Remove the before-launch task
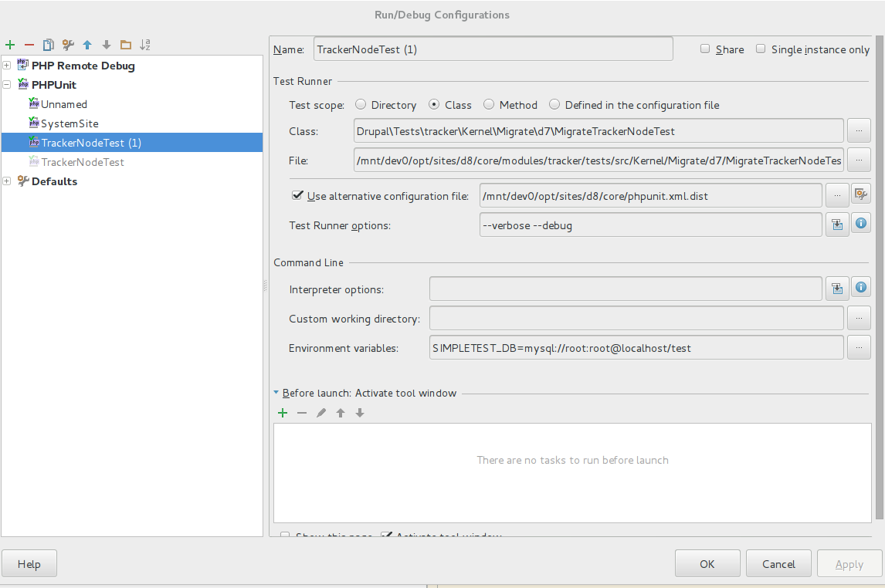The width and height of the screenshot is (885, 588). coord(302,414)
